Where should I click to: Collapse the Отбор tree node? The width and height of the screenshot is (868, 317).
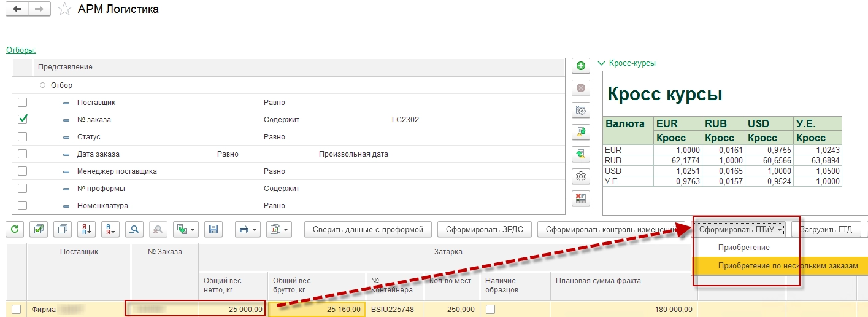42,85
